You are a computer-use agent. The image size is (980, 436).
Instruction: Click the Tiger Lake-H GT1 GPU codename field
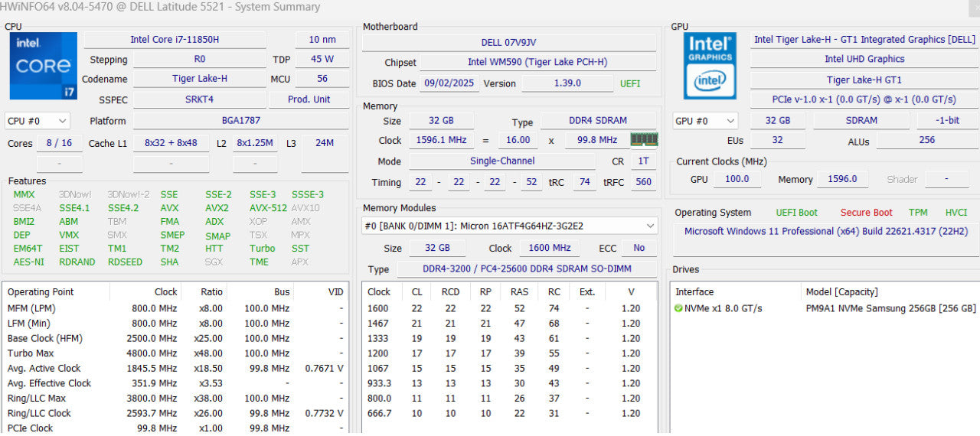tap(864, 80)
